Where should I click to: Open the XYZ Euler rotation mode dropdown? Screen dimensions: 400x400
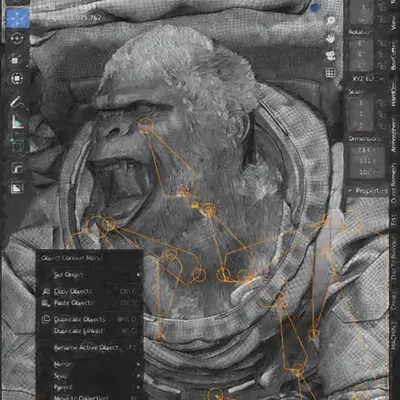click(x=367, y=79)
